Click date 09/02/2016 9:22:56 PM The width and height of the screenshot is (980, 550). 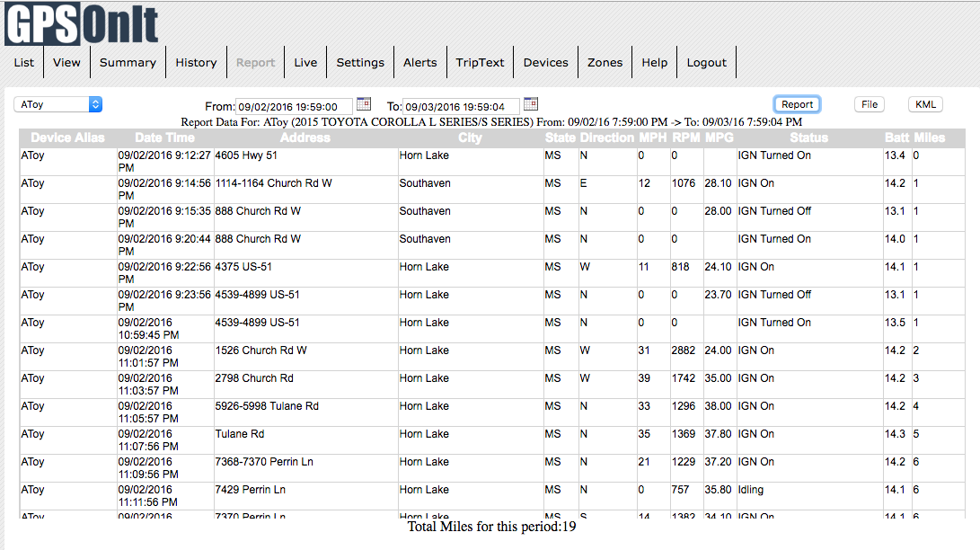click(164, 273)
